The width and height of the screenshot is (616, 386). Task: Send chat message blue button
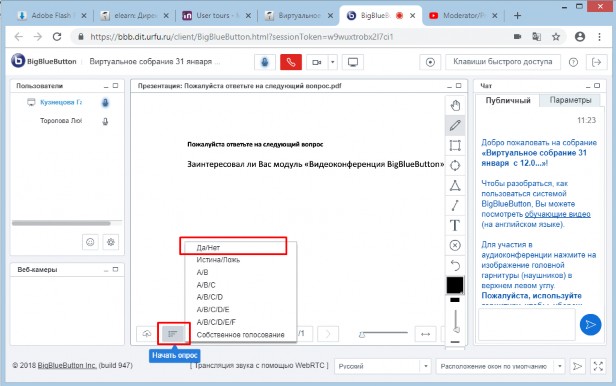coord(590,324)
